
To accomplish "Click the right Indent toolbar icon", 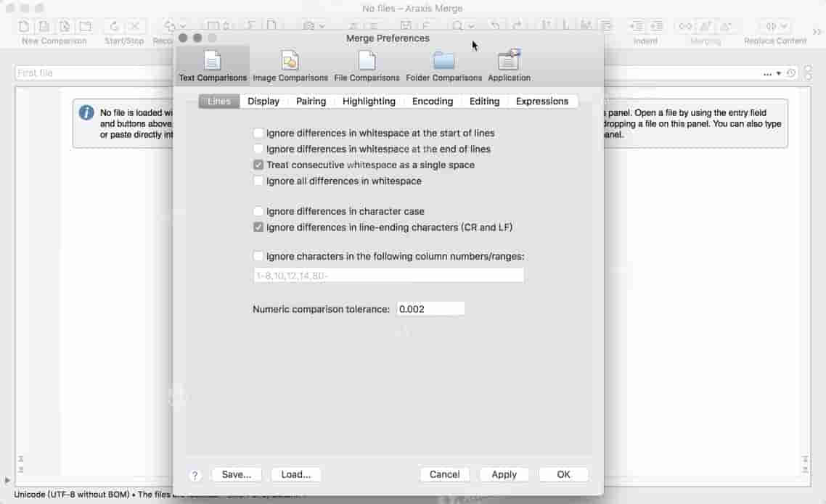I will (656, 26).
